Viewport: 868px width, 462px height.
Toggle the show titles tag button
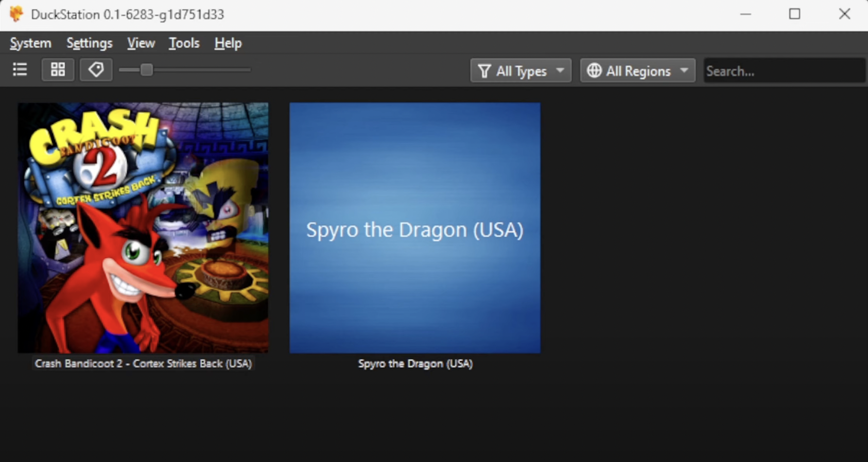pyautogui.click(x=96, y=69)
